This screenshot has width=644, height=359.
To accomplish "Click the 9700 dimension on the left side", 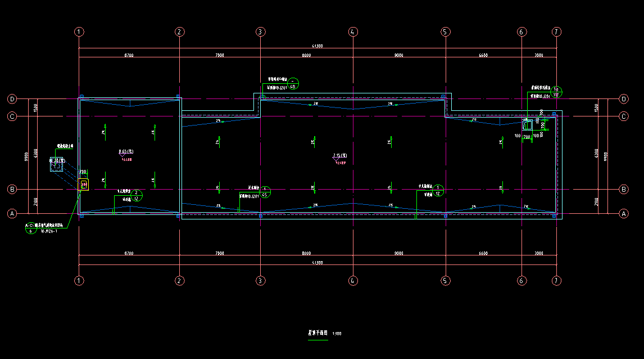I will (x=26, y=156).
